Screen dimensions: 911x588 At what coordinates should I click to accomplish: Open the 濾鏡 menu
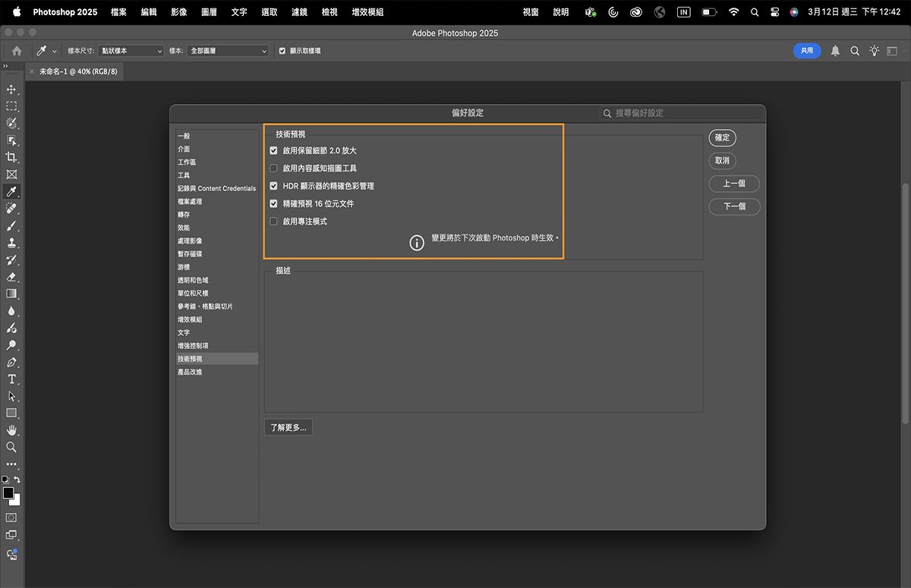click(x=299, y=12)
